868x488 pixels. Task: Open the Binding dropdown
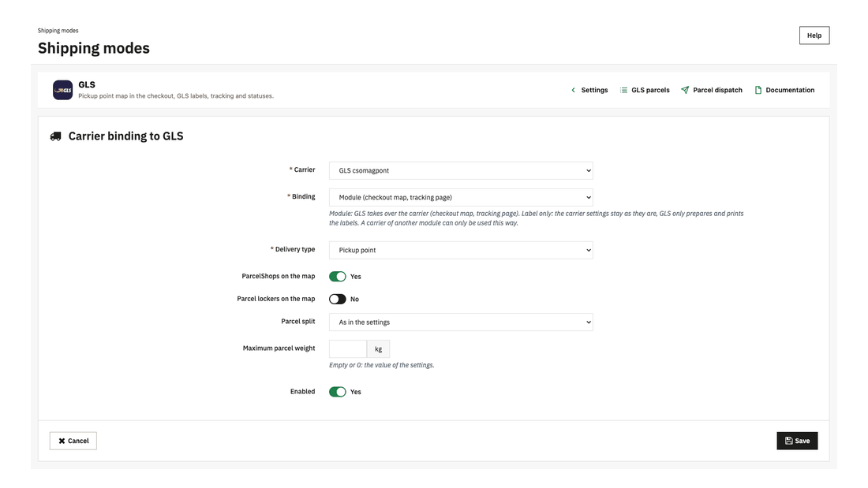pos(461,198)
